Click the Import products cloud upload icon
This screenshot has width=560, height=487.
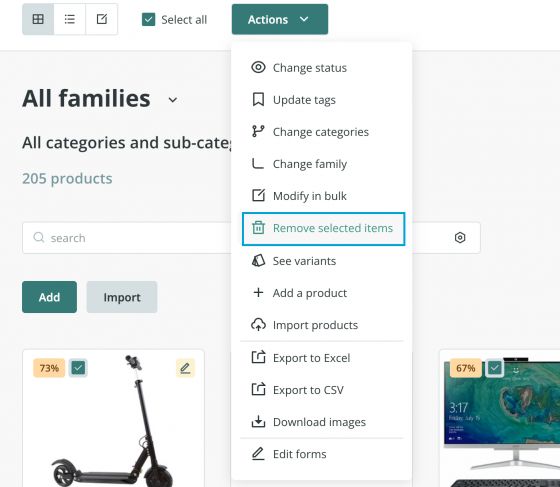(x=258, y=325)
